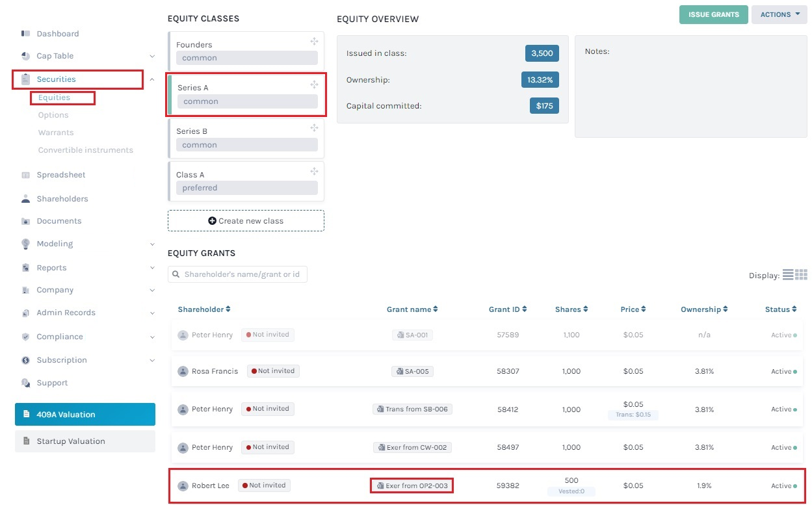This screenshot has width=812, height=505.
Task: Click the search magnifier icon in grants field
Action: coord(176,274)
